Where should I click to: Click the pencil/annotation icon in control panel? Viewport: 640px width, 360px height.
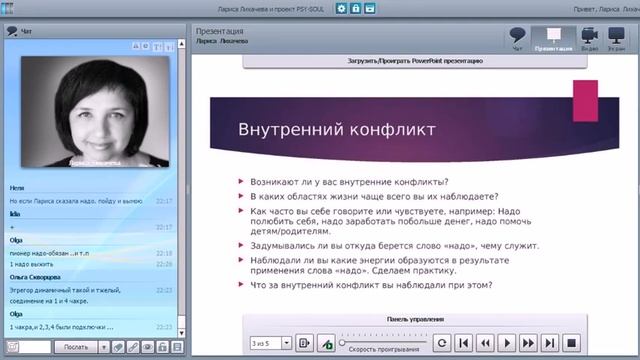326,343
